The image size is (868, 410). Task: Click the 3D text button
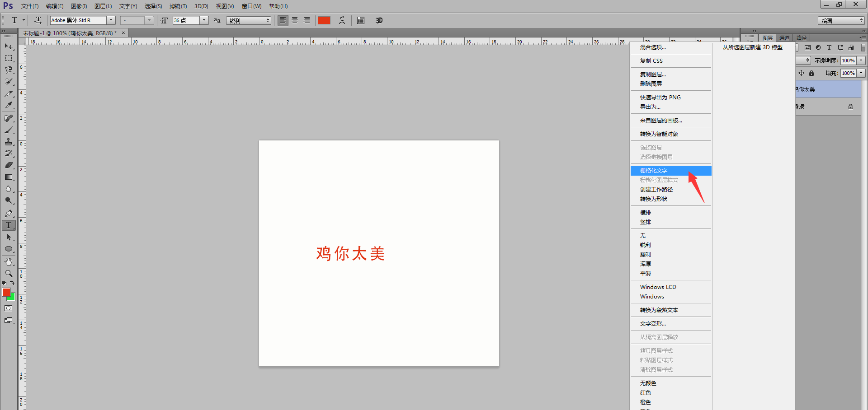[379, 20]
